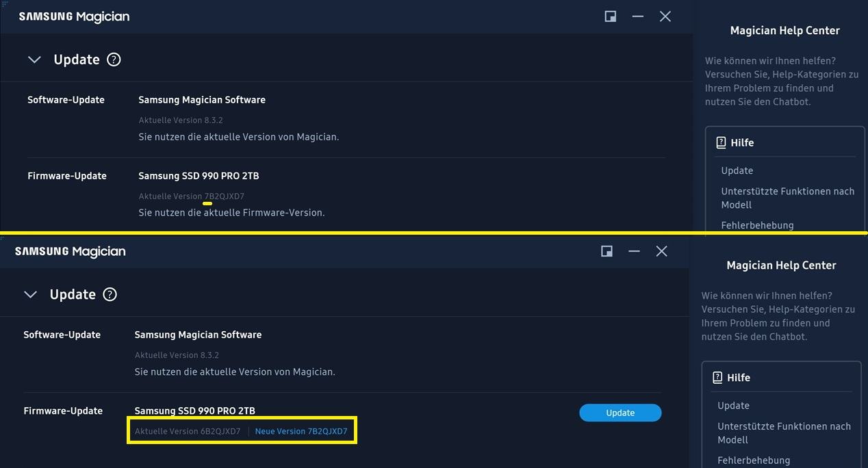
Task: Close the lower Samsung Magician window
Action: pyautogui.click(x=661, y=251)
